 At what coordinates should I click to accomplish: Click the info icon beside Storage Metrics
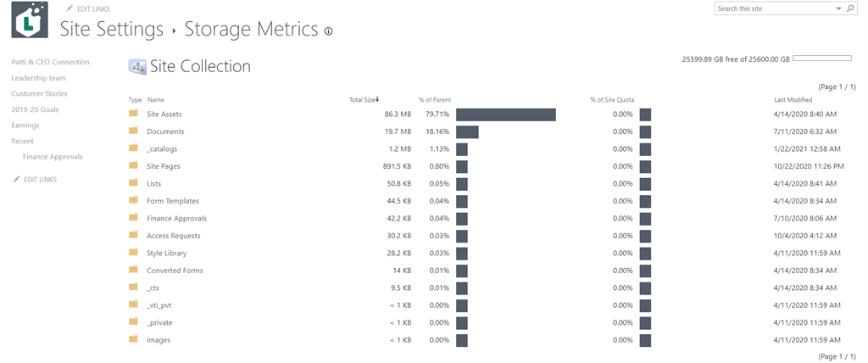[328, 31]
